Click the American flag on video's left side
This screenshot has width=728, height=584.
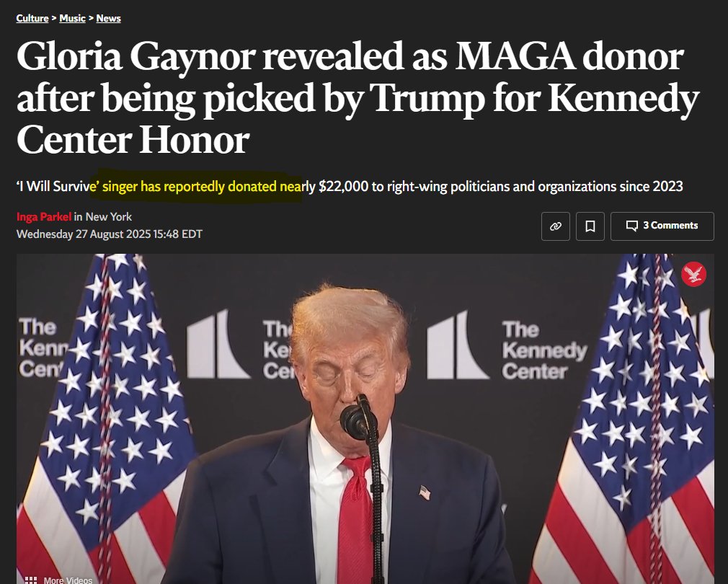107,417
